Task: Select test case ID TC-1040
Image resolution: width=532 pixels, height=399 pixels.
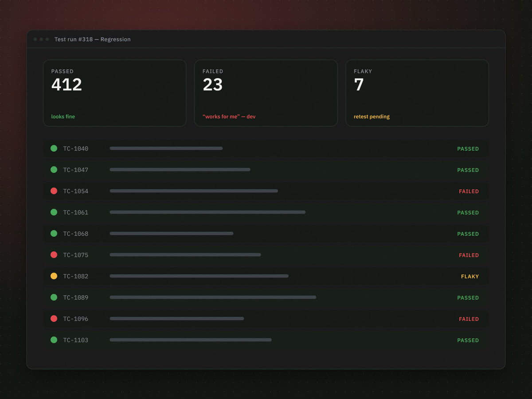Action: (x=76, y=149)
